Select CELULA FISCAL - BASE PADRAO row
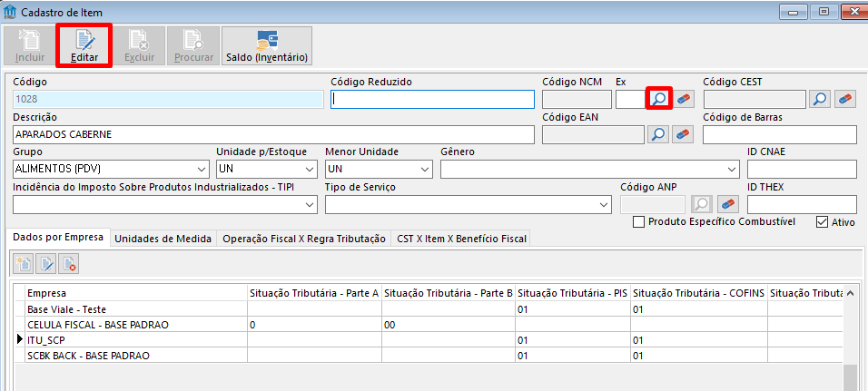Image resolution: width=868 pixels, height=391 pixels. tap(428, 325)
